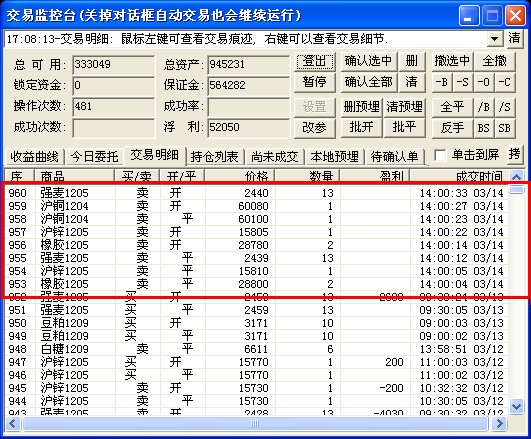Click the 删 delete button
This screenshot has width=531, height=439.
click(x=412, y=61)
